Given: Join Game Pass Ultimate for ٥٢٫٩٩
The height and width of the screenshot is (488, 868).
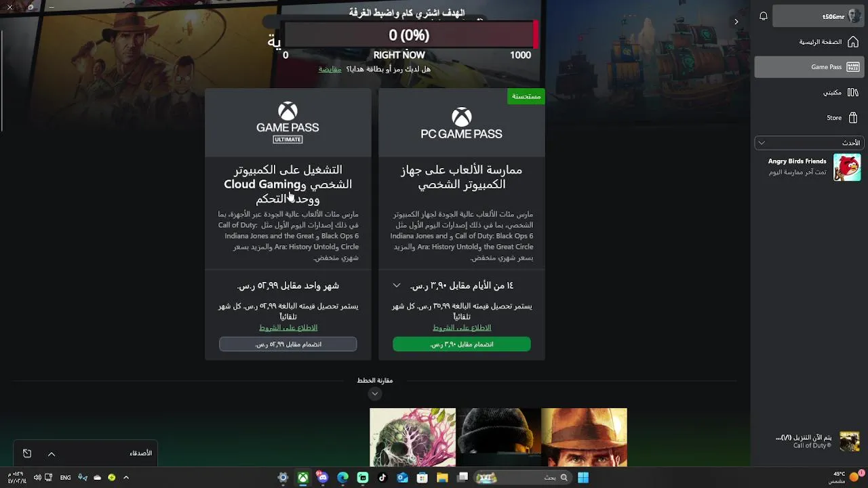Looking at the screenshot, I should (x=288, y=344).
